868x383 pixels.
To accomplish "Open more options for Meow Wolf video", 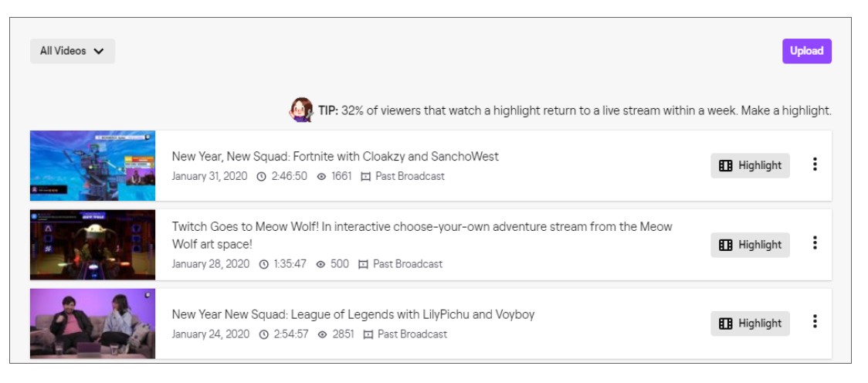I will pos(814,243).
